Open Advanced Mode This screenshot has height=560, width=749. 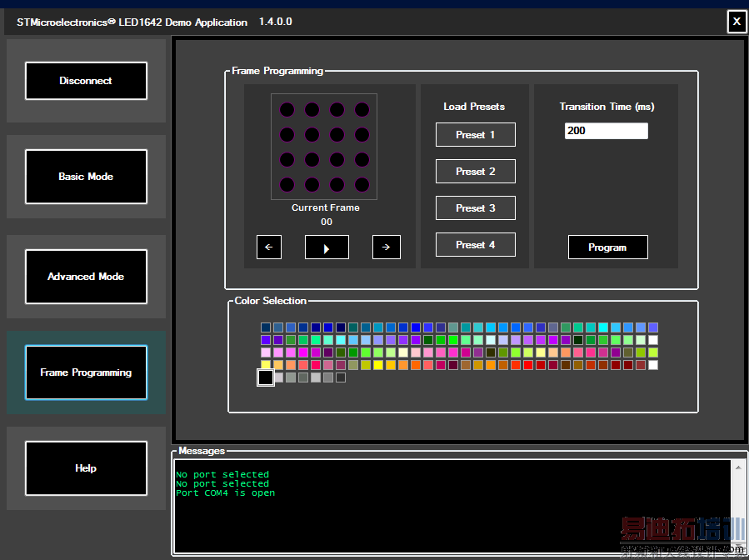click(x=86, y=277)
